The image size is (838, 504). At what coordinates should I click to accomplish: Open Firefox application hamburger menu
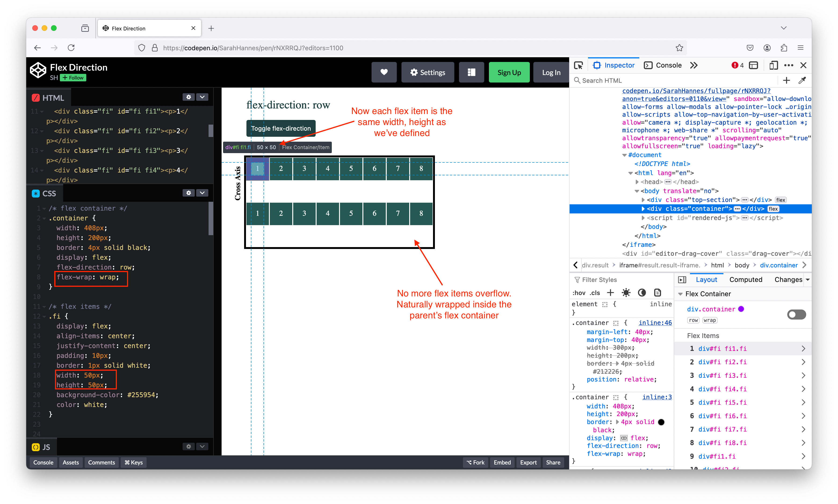tap(801, 48)
